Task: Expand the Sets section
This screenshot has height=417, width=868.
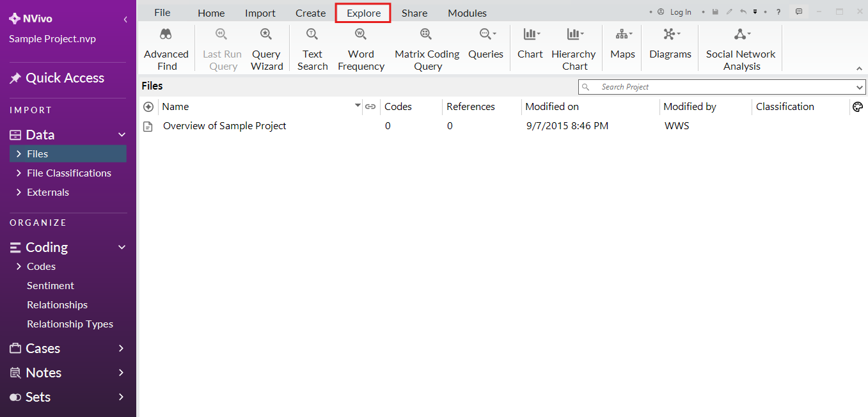Action: 122,397
